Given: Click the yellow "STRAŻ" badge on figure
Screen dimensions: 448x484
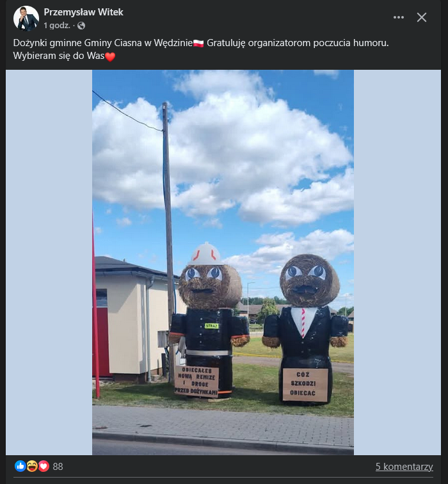Looking at the screenshot, I should click(x=212, y=326).
